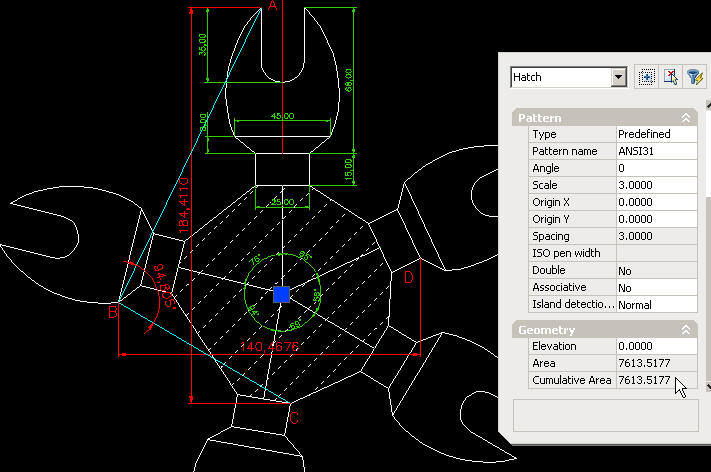This screenshot has height=472, width=711.
Task: Edit the Scale value 3.0000
Action: pyautogui.click(x=657, y=185)
